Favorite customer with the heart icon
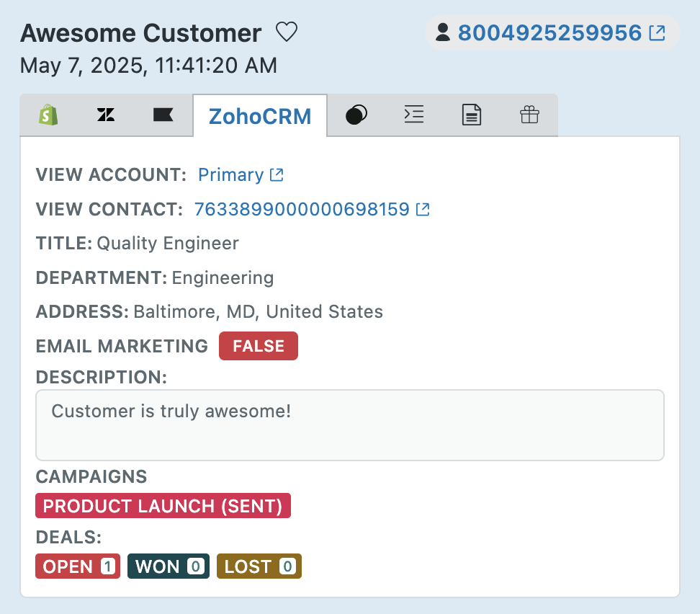The height and width of the screenshot is (614, 700). tap(287, 32)
